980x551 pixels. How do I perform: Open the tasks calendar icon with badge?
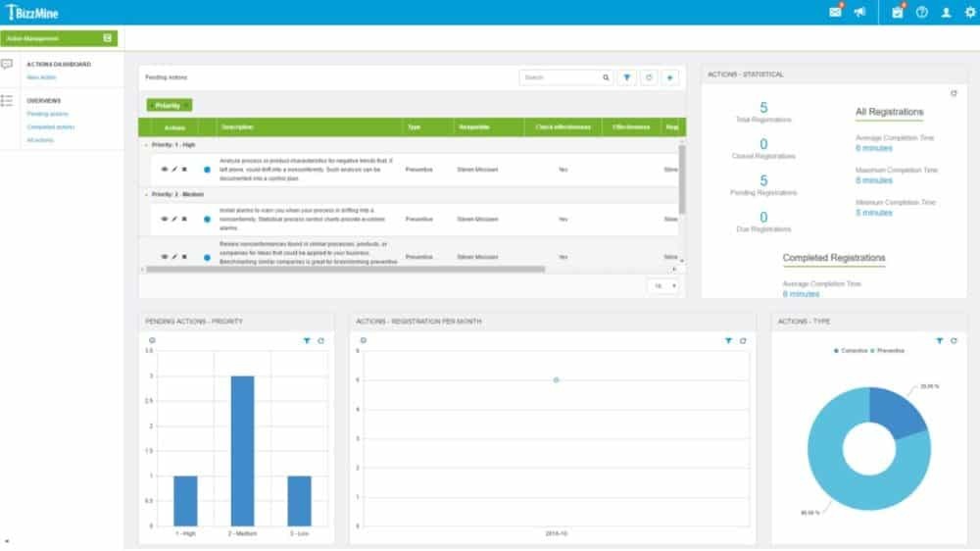click(x=897, y=12)
